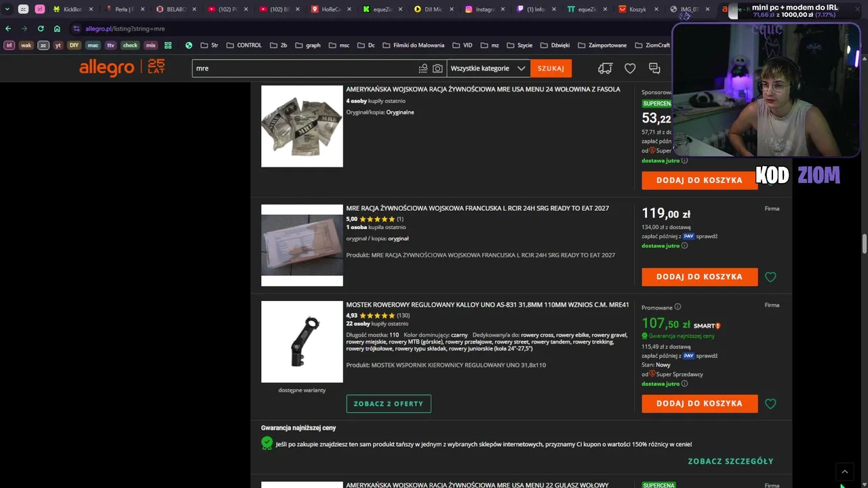Open the graph bookmarks folder
Screen dimensions: 868x488
(x=307, y=45)
